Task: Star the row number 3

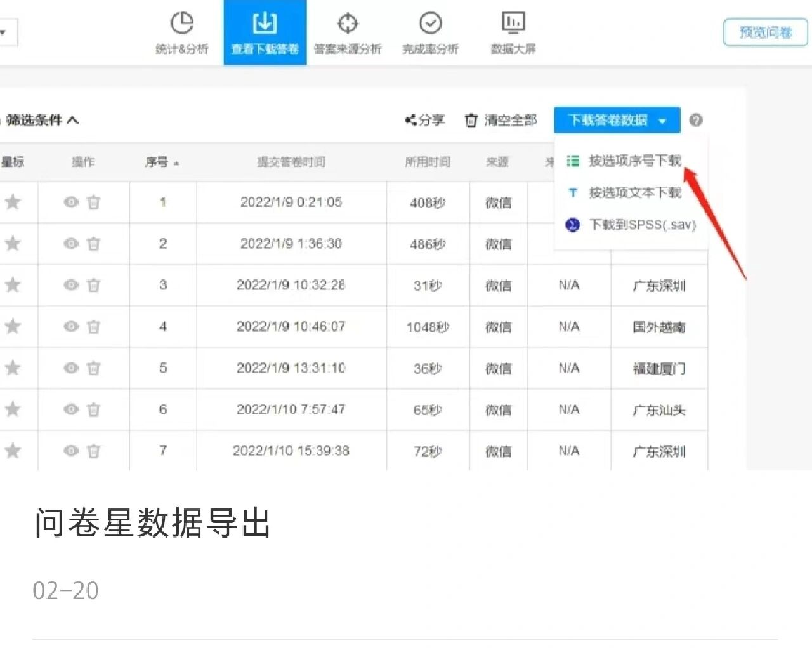Action: pyautogui.click(x=13, y=285)
